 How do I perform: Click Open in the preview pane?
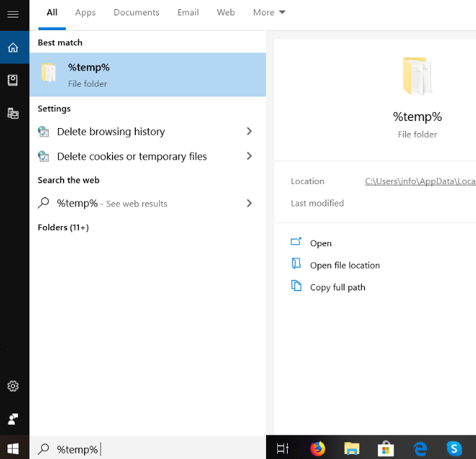tap(321, 243)
